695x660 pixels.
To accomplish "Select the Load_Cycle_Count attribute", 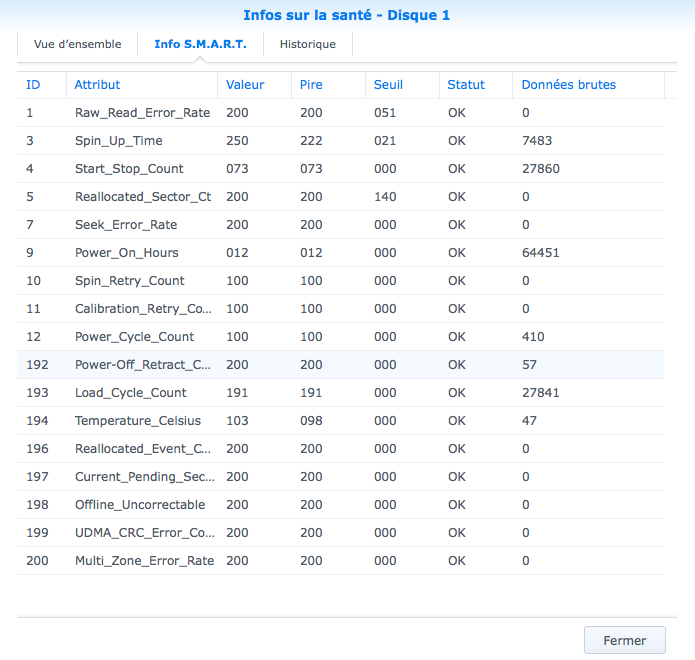I will click(x=131, y=392).
